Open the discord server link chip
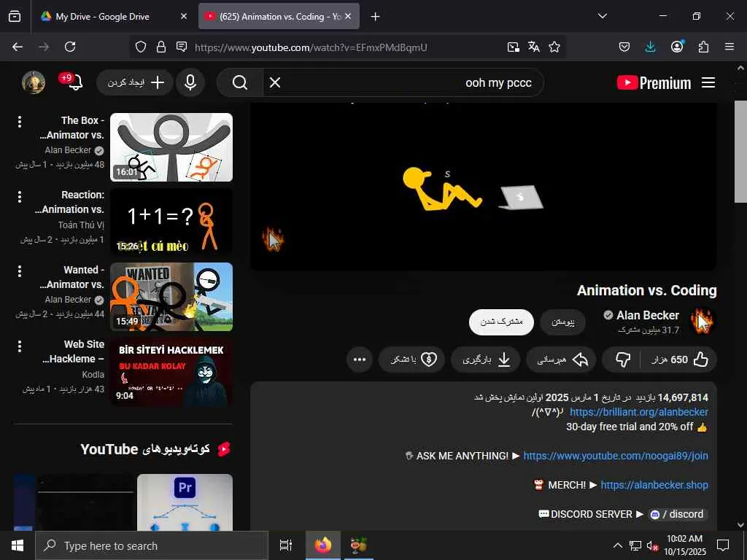 679,514
